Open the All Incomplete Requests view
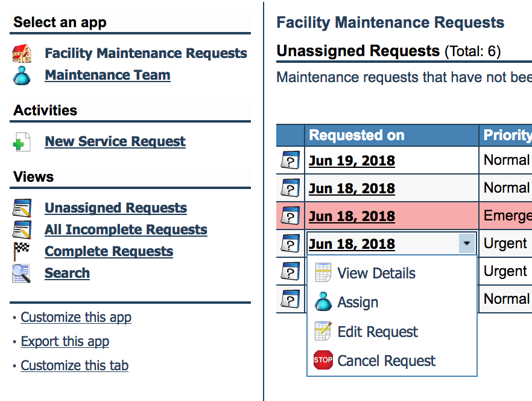This screenshot has width=532, height=401. 125,230
